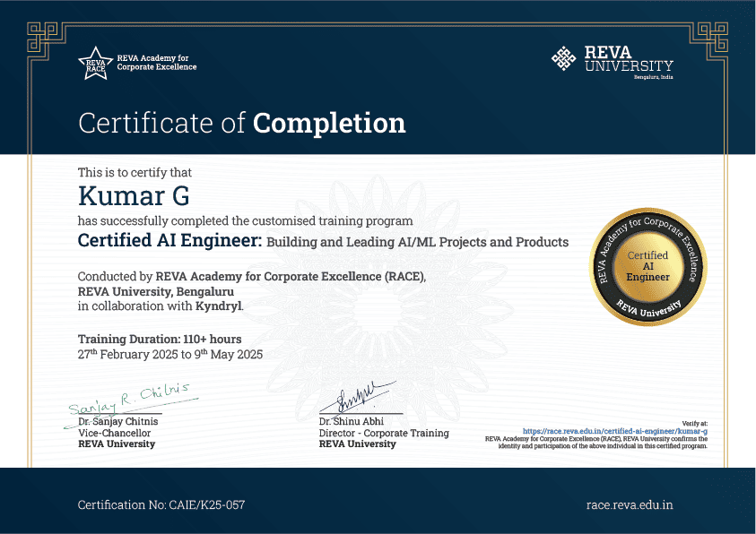Click "has successfully completed the customised training program"
Viewport: 756px width, 534px height.
coord(246,221)
